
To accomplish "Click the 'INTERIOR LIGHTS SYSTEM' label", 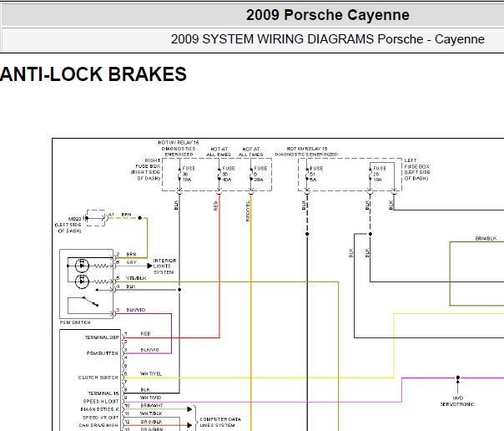I will point(164,266).
